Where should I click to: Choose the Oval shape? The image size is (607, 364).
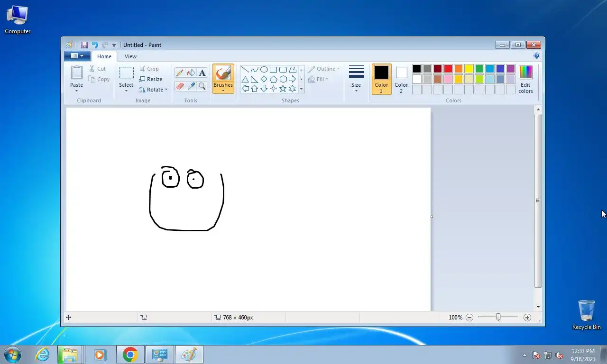264,70
